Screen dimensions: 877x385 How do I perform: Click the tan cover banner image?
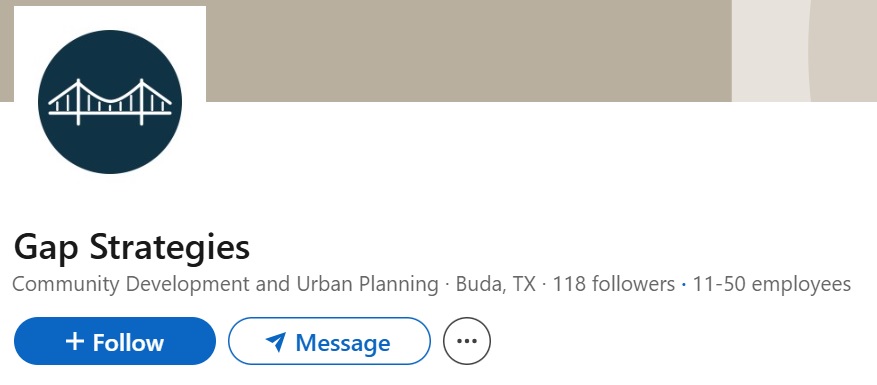(469, 50)
